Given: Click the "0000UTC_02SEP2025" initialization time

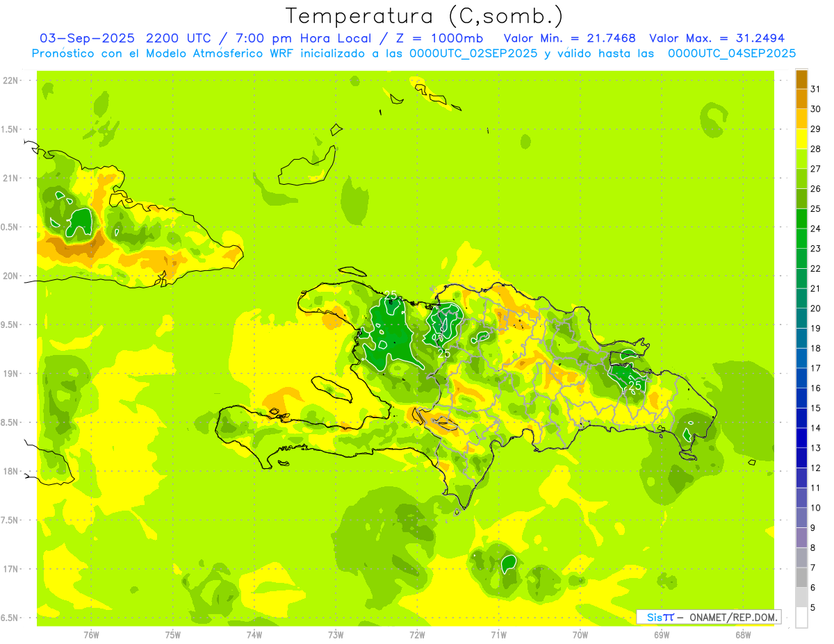Looking at the screenshot, I should coord(473,53).
